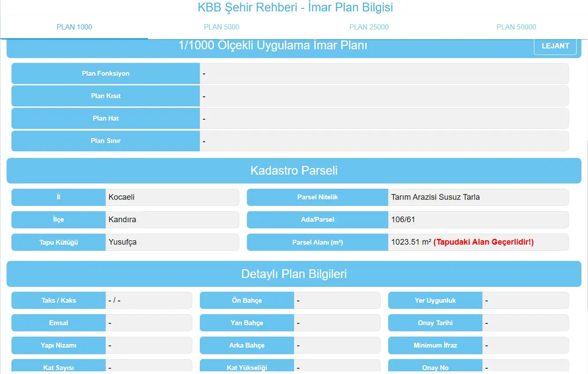Click the Parsel Nitelik label
Screen dimensions: 588x374
pos(317,197)
